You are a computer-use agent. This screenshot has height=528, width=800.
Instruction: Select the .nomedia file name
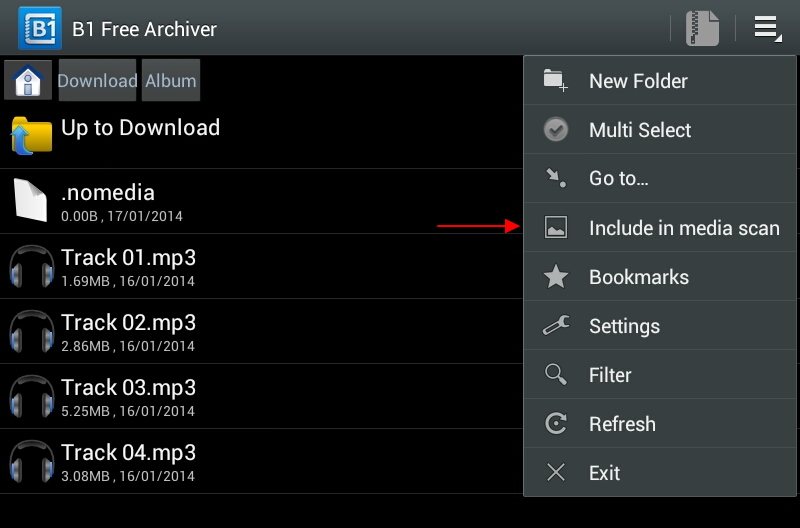tap(108, 193)
